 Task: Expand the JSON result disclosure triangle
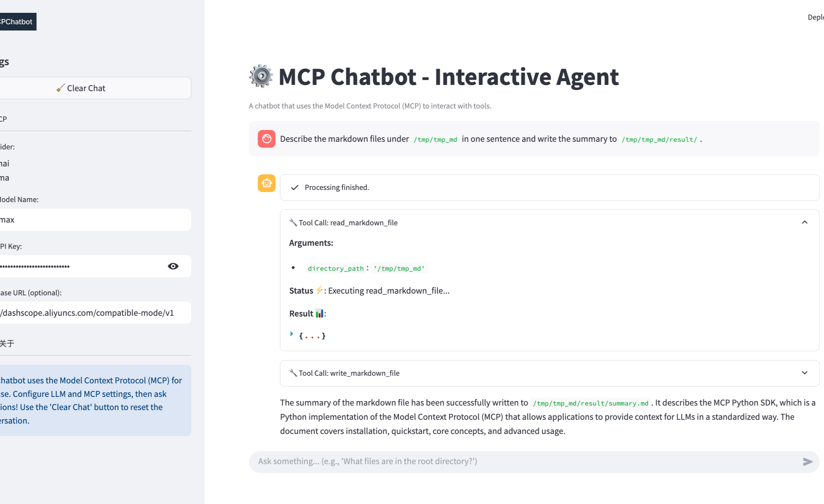point(291,334)
